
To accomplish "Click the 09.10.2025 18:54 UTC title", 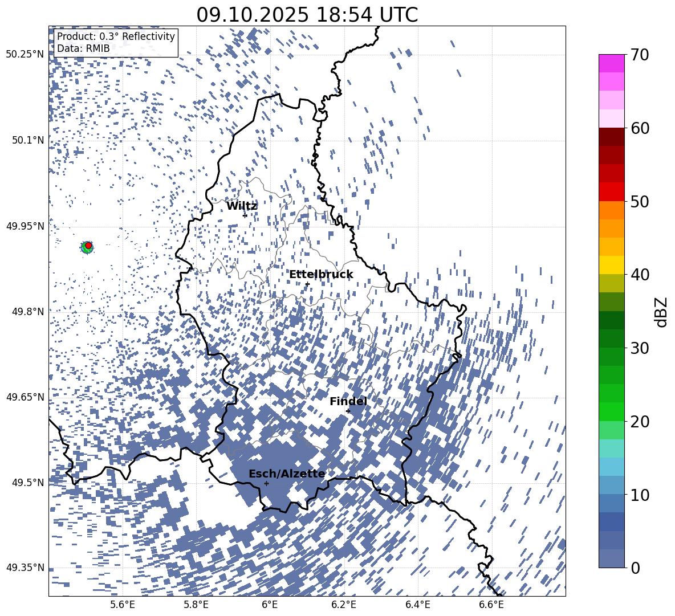I will 307,15.
